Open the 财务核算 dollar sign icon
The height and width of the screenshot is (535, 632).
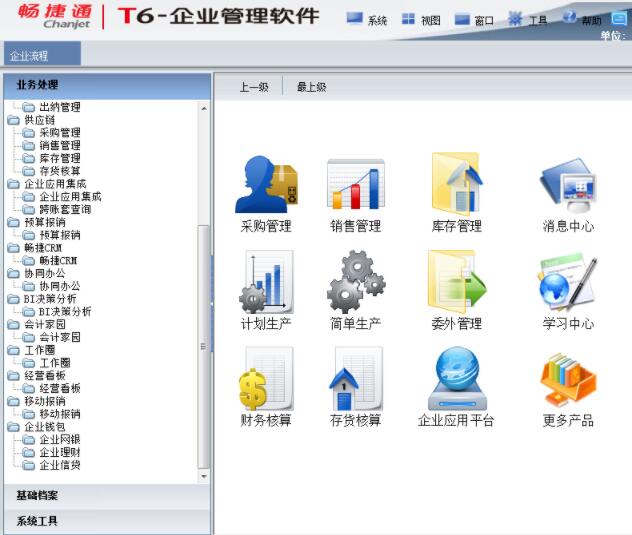pos(266,379)
